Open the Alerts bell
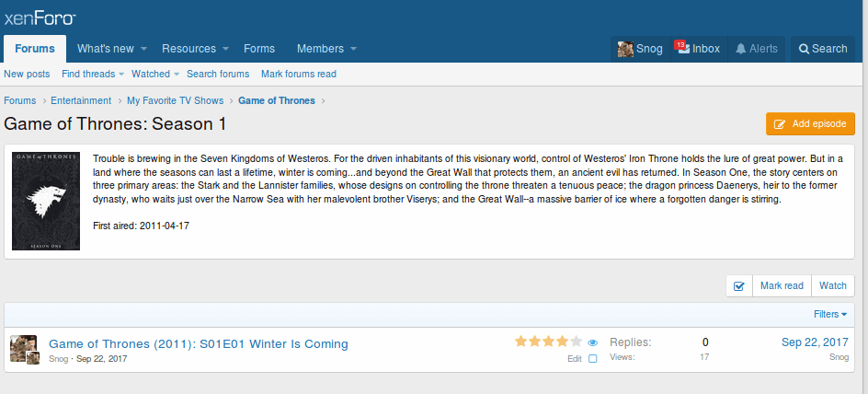868x394 pixels. pyautogui.click(x=756, y=49)
